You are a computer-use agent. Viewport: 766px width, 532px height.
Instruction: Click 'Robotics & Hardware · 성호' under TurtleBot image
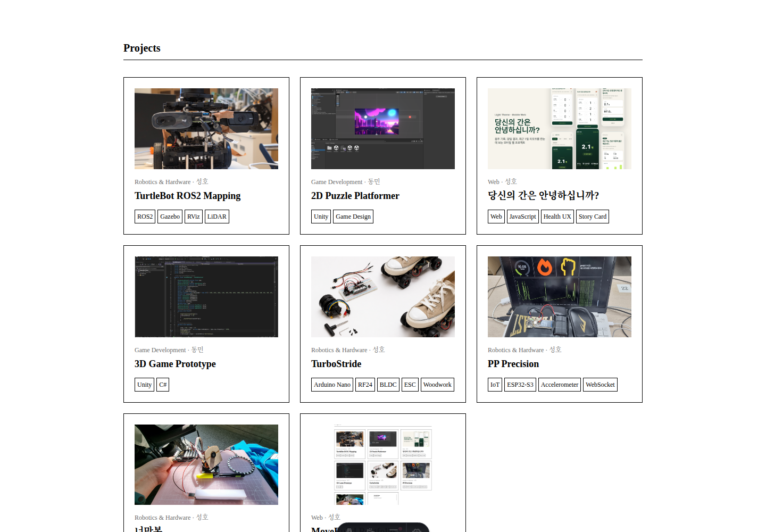171,182
